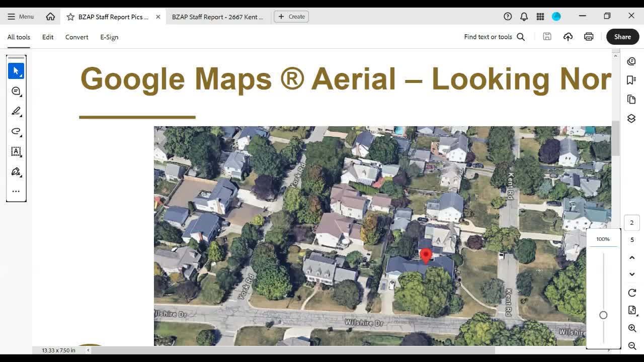The height and width of the screenshot is (362, 644).
Task: Click the Create new tab button
Action: click(291, 16)
